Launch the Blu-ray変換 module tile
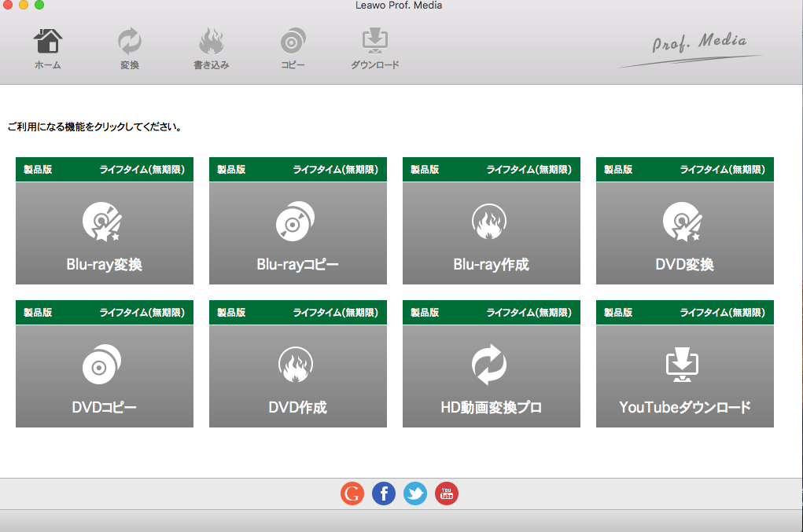Viewport: 803px width, 532px height. click(x=105, y=233)
